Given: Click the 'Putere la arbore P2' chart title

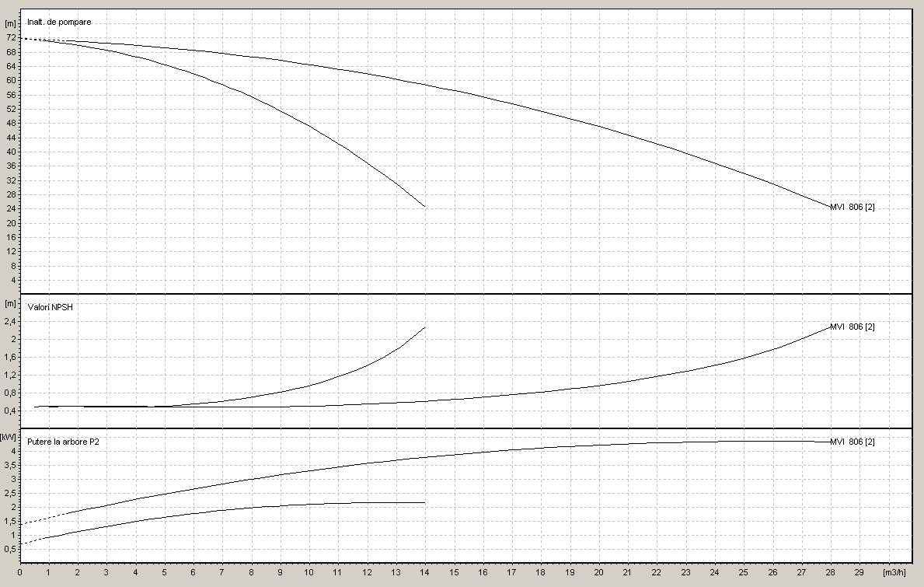Looking at the screenshot, I should (63, 442).
